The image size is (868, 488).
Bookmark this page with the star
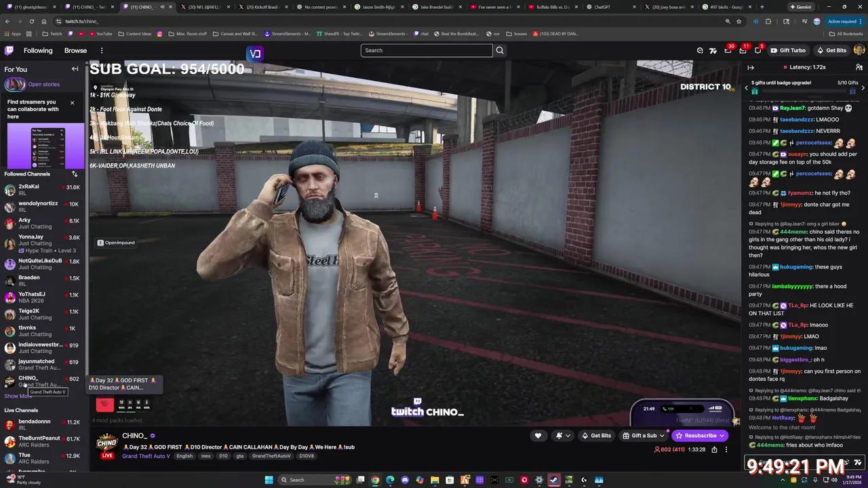coord(739,21)
